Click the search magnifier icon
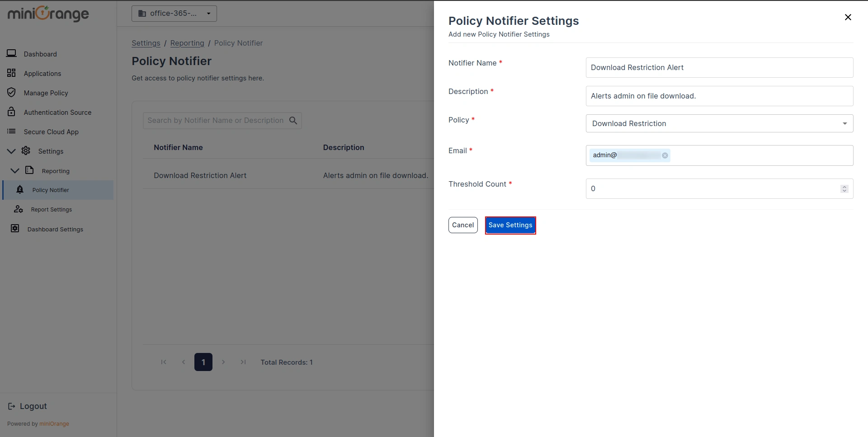The width and height of the screenshot is (868, 437). pos(293,121)
